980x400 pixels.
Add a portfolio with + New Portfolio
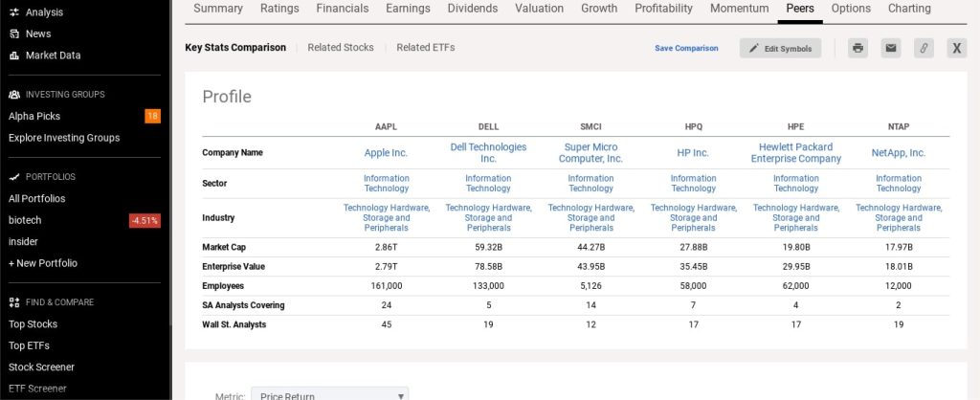43,263
